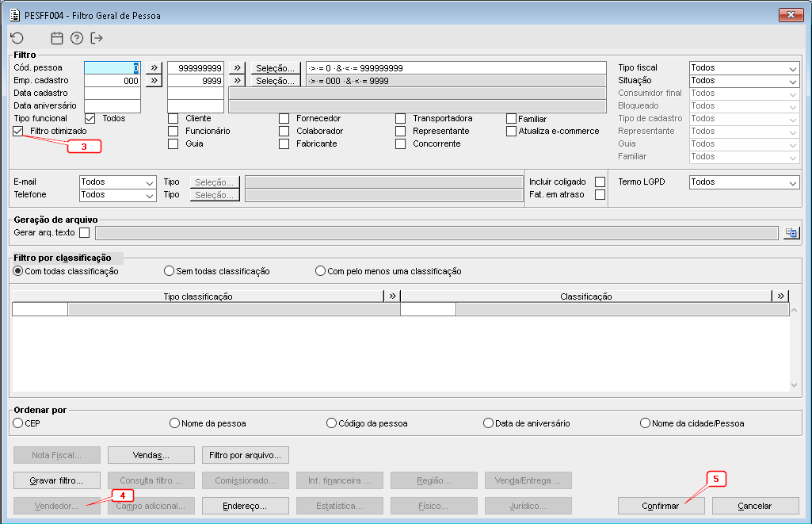Tick the Concorrente checkbox
The width and height of the screenshot is (812, 524).
point(400,144)
